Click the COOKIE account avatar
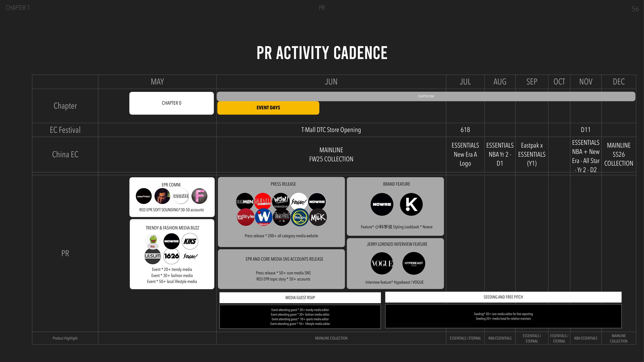The width and height of the screenshot is (644, 362). [x=181, y=196]
